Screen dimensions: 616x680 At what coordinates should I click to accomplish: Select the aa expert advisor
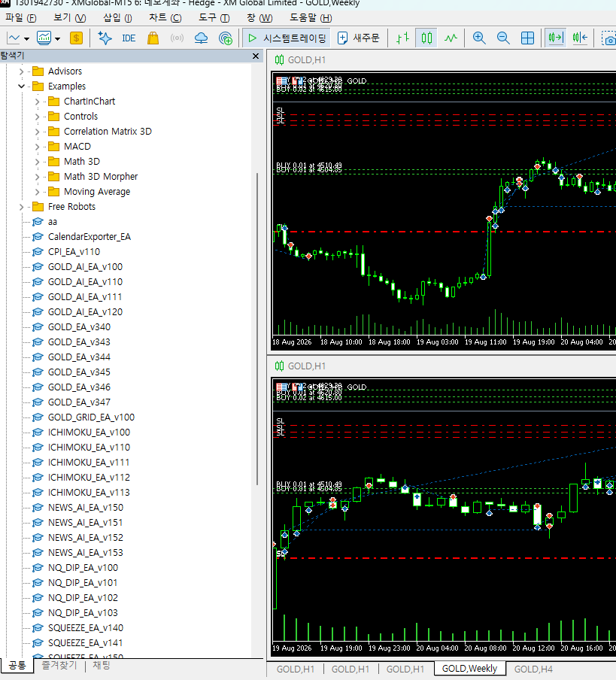click(53, 222)
